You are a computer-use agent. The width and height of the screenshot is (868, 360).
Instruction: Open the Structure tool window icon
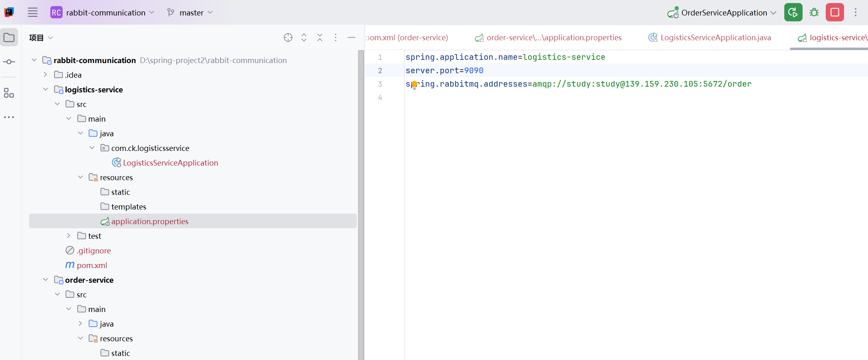point(9,93)
